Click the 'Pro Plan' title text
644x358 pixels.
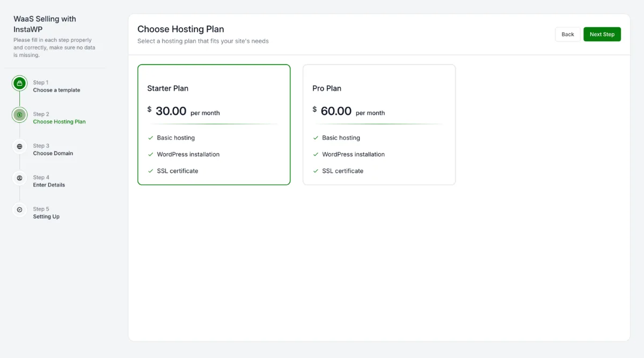327,88
